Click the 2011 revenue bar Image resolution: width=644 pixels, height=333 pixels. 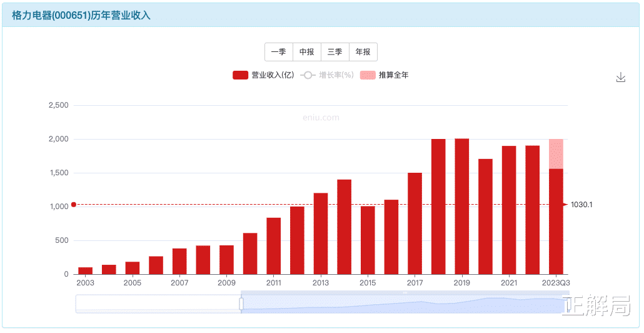(273, 246)
